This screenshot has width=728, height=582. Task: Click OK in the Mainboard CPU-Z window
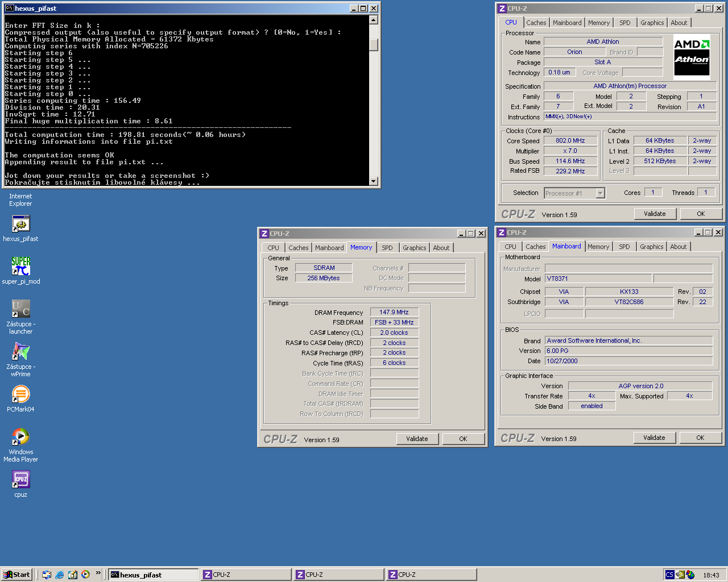pyautogui.click(x=700, y=438)
